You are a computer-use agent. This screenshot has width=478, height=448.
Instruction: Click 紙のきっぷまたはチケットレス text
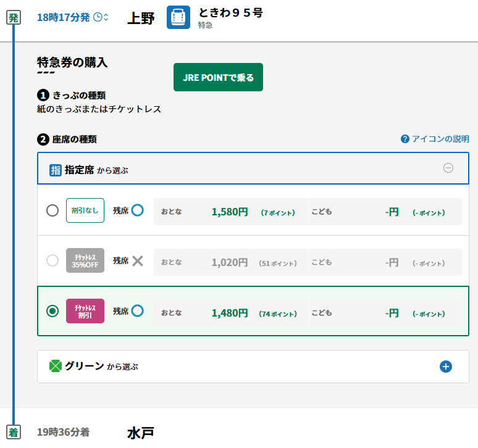coord(99,109)
